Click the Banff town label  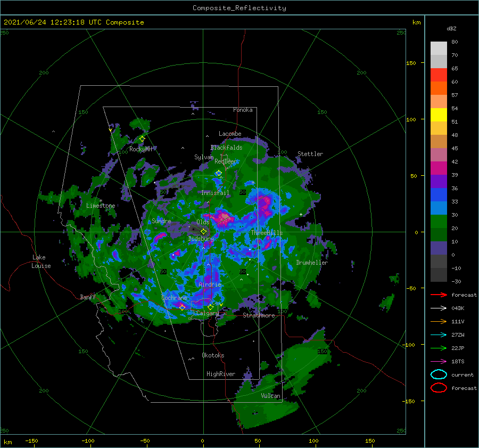[x=88, y=297]
